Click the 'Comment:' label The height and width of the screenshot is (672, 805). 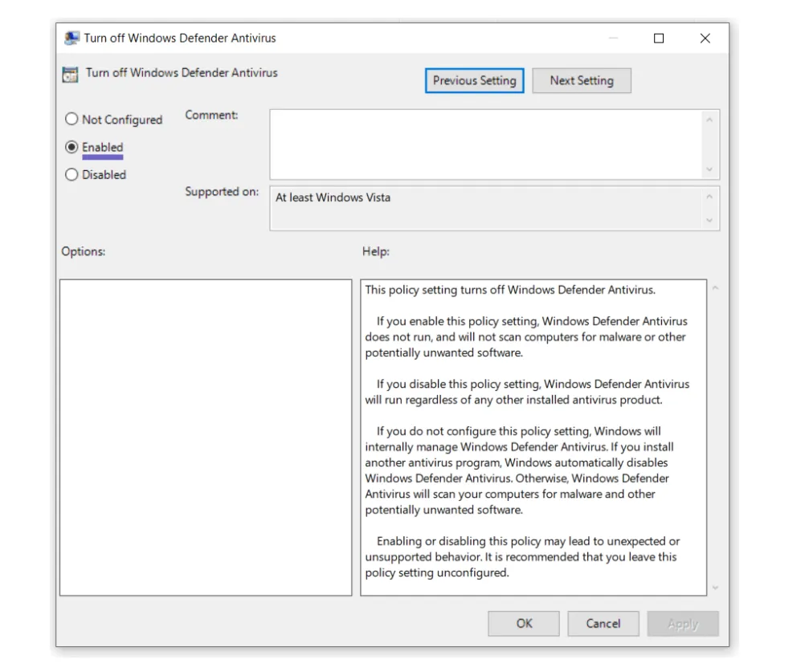click(x=211, y=115)
